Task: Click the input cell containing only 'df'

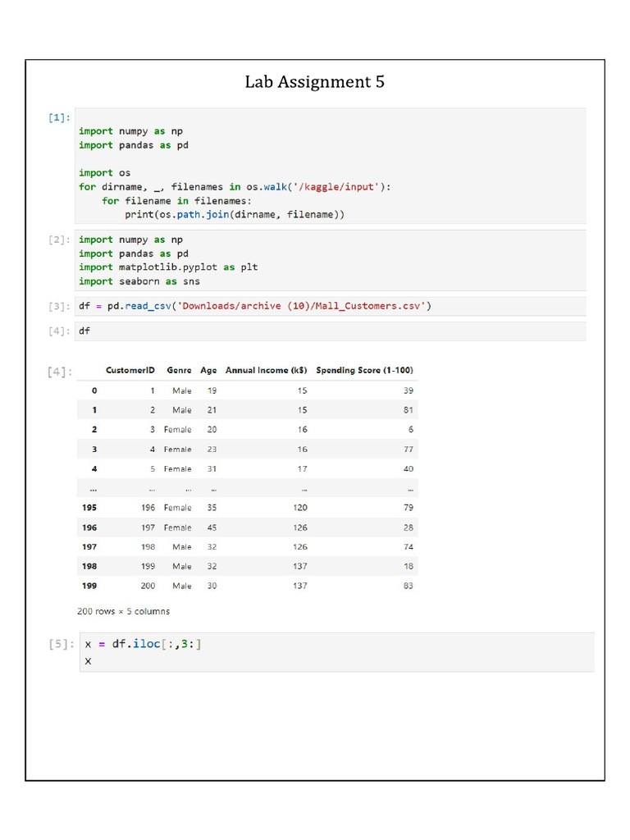Action: pos(328,331)
